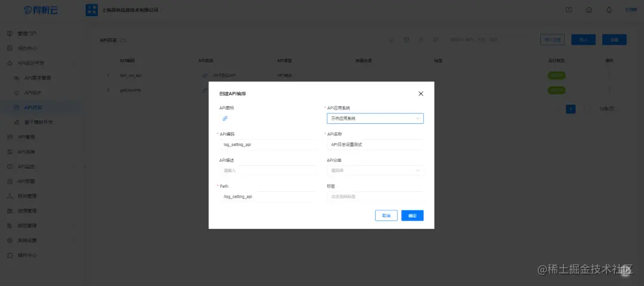Click 确定 to confirm the dialog
Screen dimensions: 644x286
413,216
